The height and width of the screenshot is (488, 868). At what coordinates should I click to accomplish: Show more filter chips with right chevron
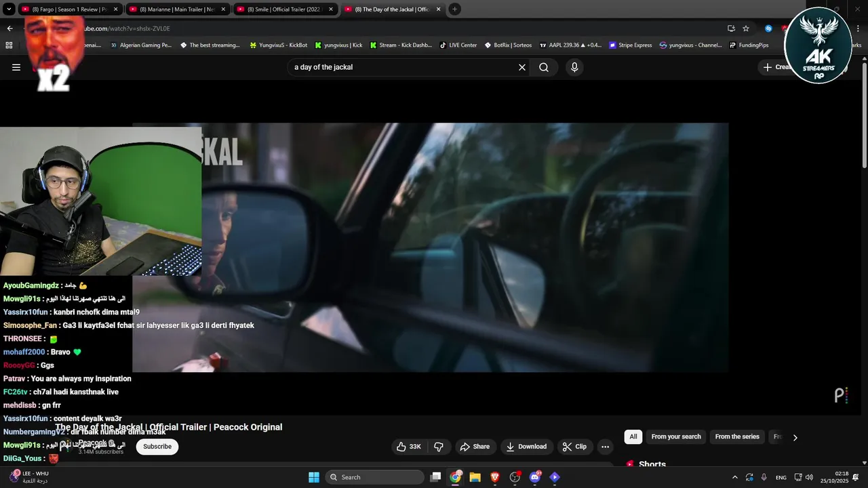pos(795,437)
